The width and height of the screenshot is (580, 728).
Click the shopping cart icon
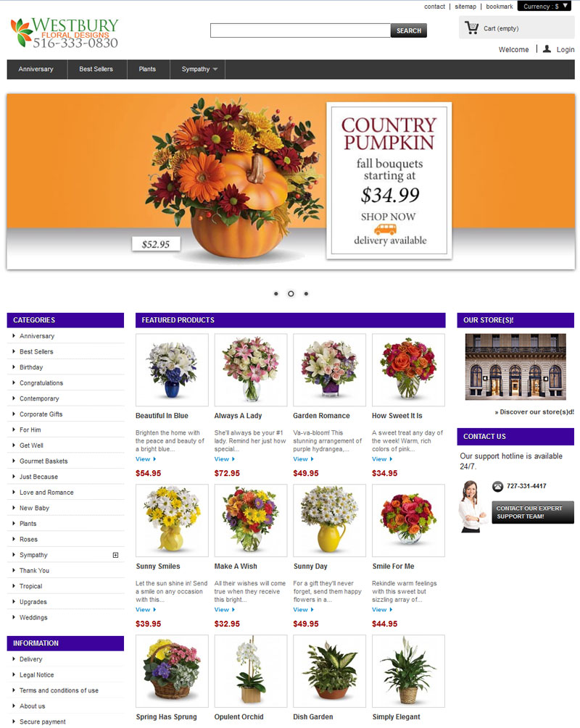click(471, 28)
